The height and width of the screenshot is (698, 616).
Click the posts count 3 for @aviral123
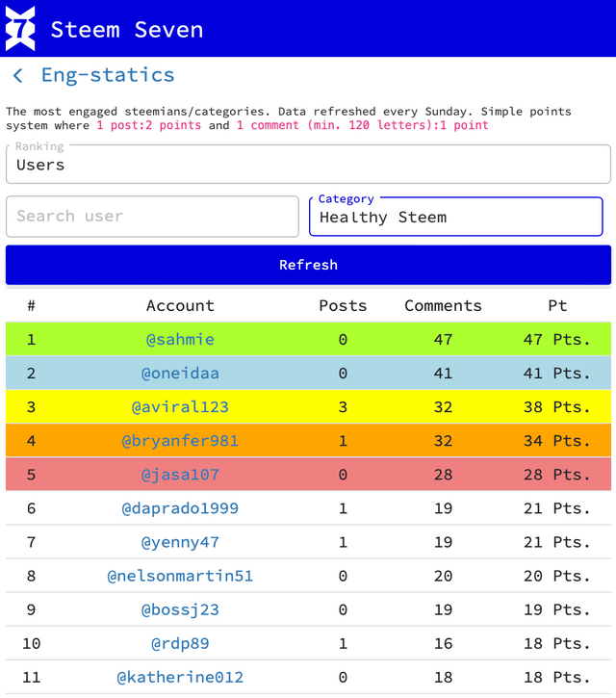(343, 407)
